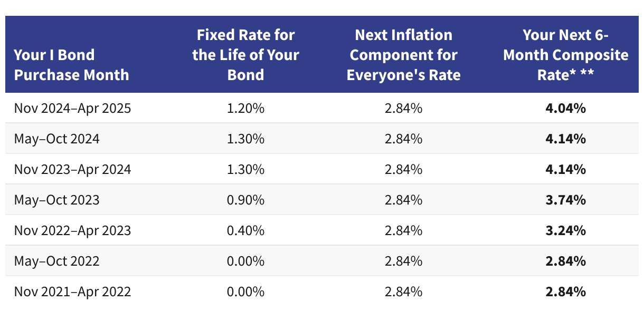Click the 0.40% fixed rate value
This screenshot has height=311, width=644.
tap(245, 231)
